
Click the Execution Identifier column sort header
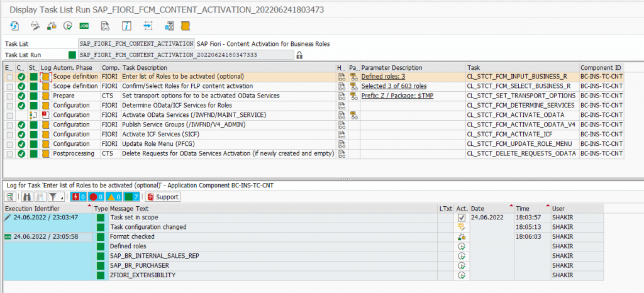[48, 209]
